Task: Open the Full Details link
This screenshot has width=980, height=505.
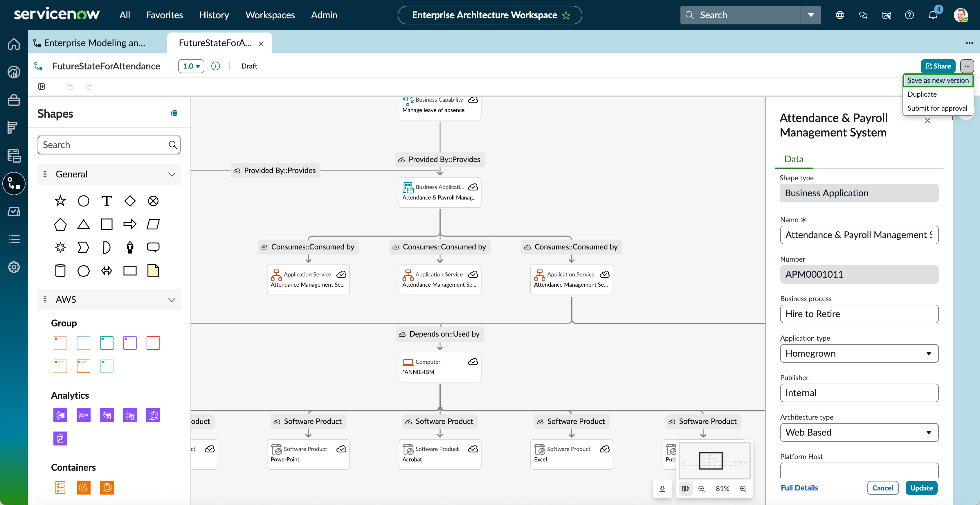Action: [x=799, y=488]
